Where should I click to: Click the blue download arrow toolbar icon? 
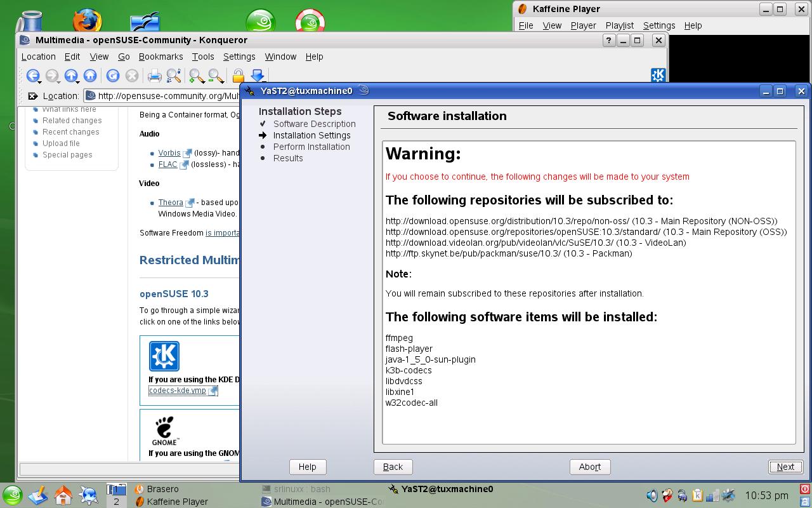(258, 76)
